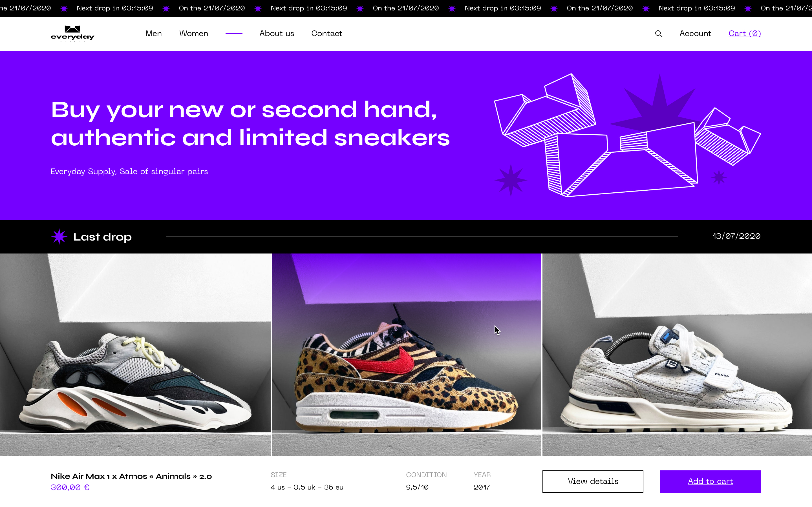Click the search magnifier icon
Viewport: 812px width, 507px height.
point(659,34)
